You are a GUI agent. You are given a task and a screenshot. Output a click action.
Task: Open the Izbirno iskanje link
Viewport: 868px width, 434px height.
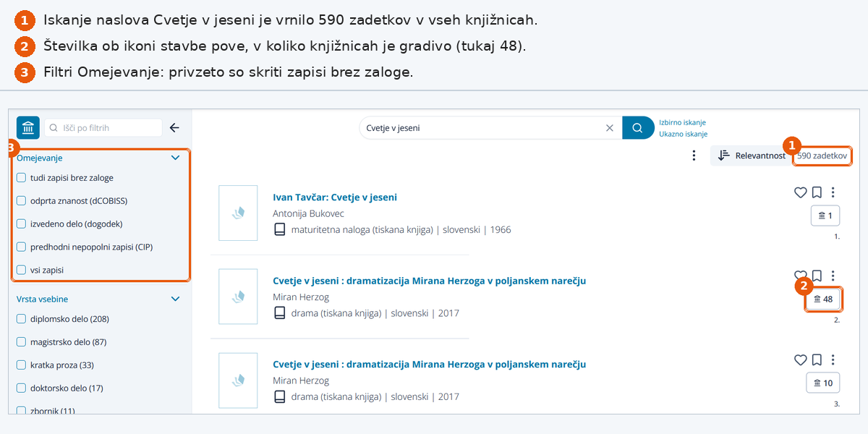(682, 122)
